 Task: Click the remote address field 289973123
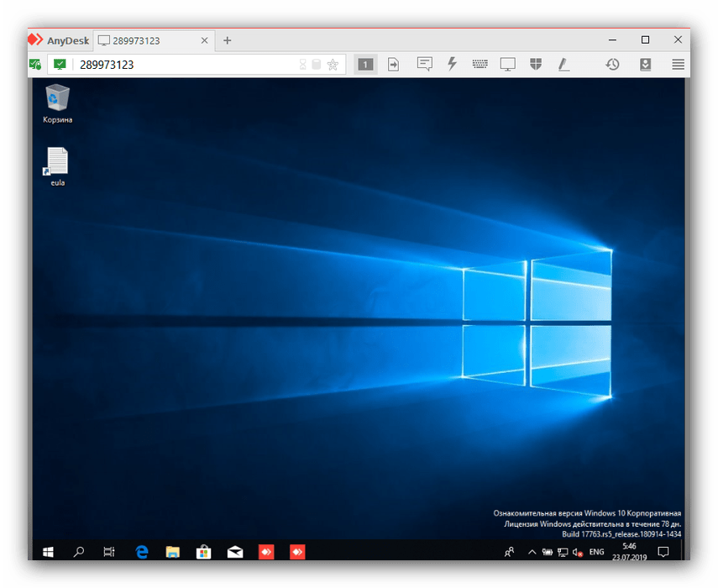(x=185, y=65)
